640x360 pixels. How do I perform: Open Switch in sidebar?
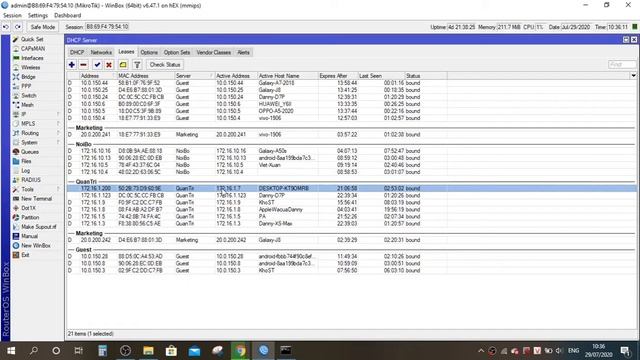[x=29, y=96]
